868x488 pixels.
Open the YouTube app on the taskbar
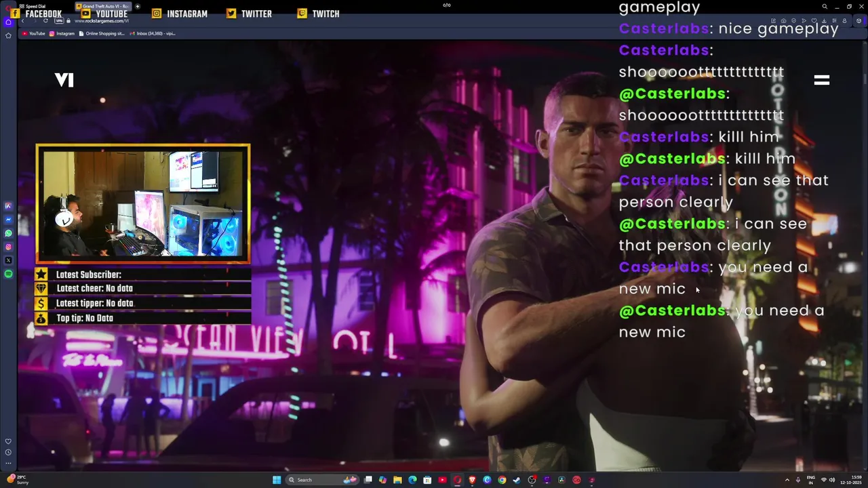pos(442,480)
